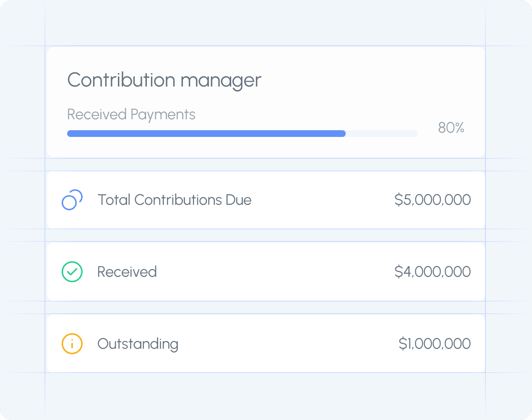
Task: Click the green checkmark Received icon
Action: (72, 272)
